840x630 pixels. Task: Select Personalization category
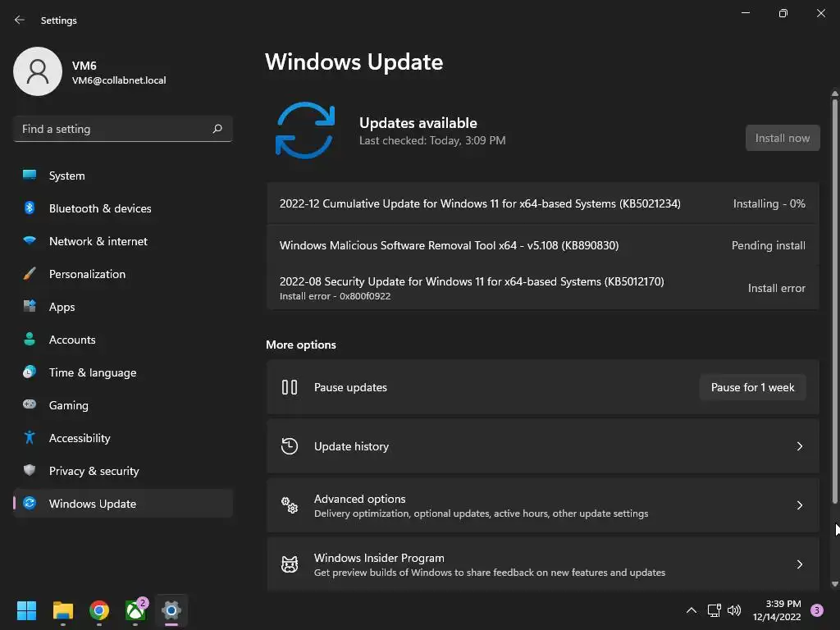123,274
